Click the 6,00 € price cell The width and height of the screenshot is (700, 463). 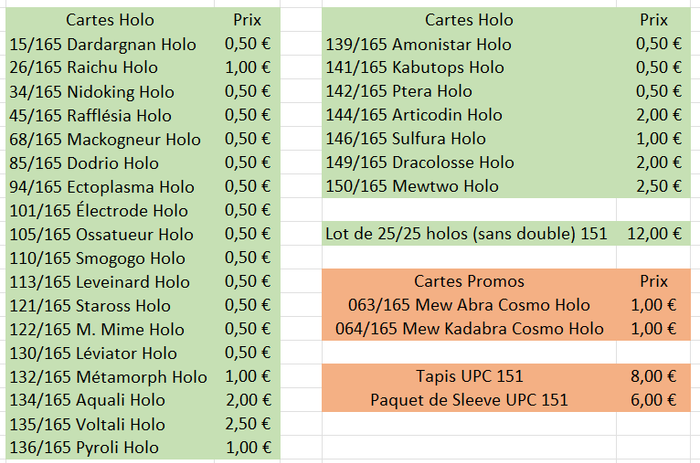click(651, 400)
